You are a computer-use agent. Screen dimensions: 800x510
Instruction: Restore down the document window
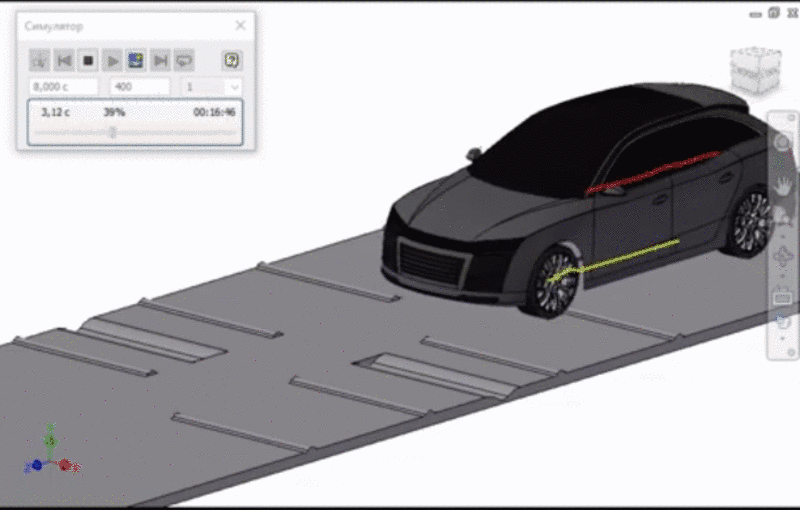coord(773,12)
